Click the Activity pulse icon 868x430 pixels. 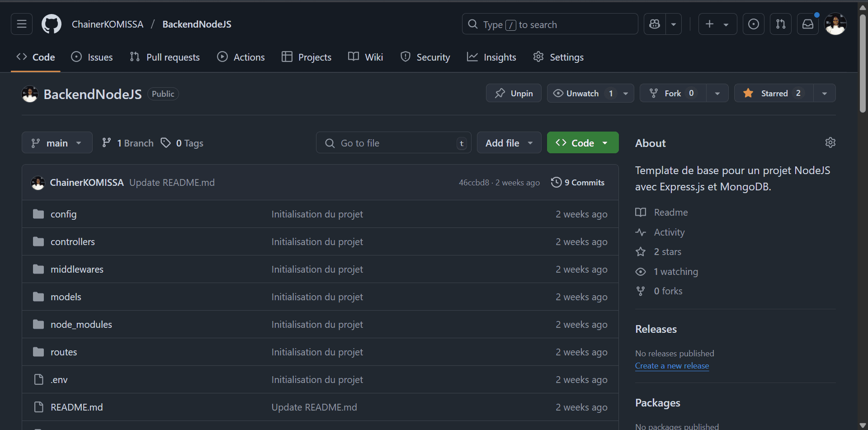tap(641, 232)
